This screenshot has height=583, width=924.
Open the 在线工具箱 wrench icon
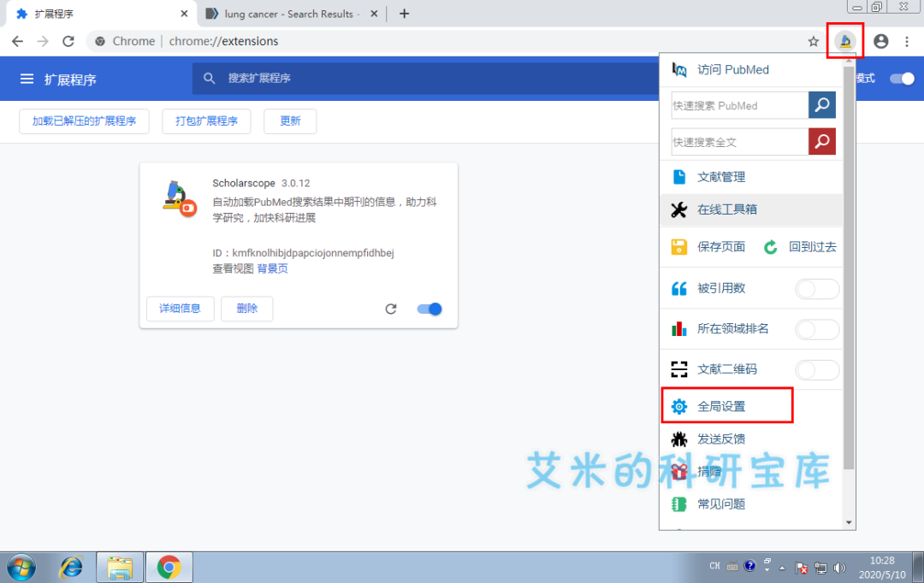[x=678, y=209]
